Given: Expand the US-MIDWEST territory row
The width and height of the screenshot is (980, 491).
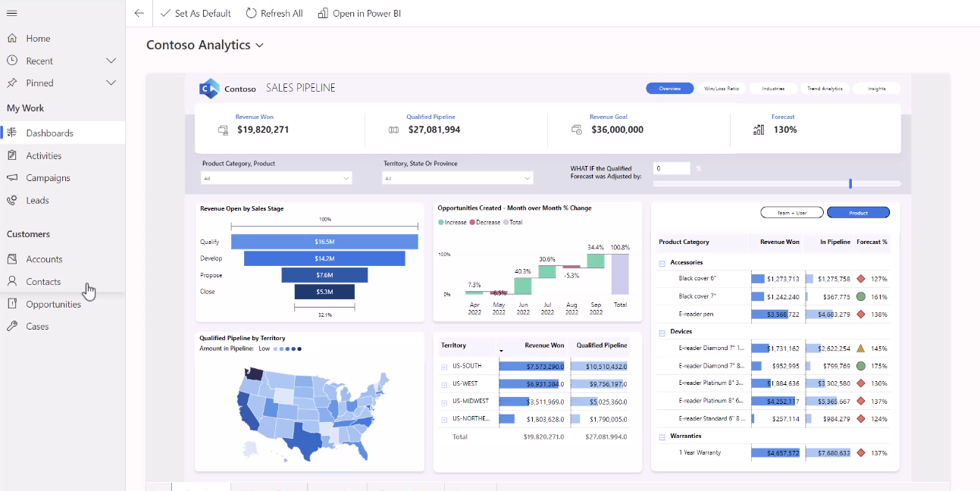Looking at the screenshot, I should pyautogui.click(x=444, y=402).
